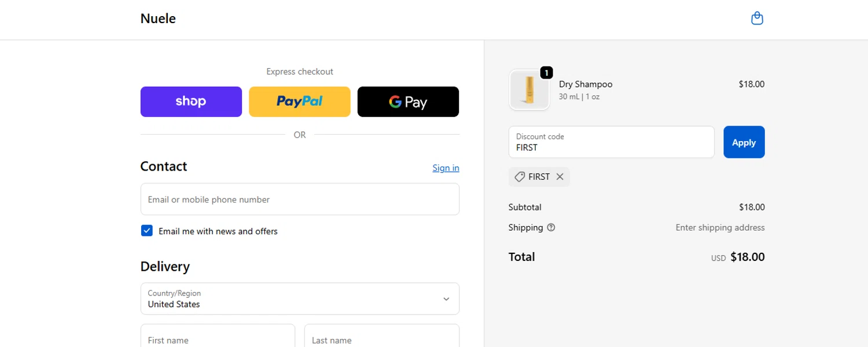Focus the Discount code field
Viewport: 868px width, 347px height.
[612, 142]
